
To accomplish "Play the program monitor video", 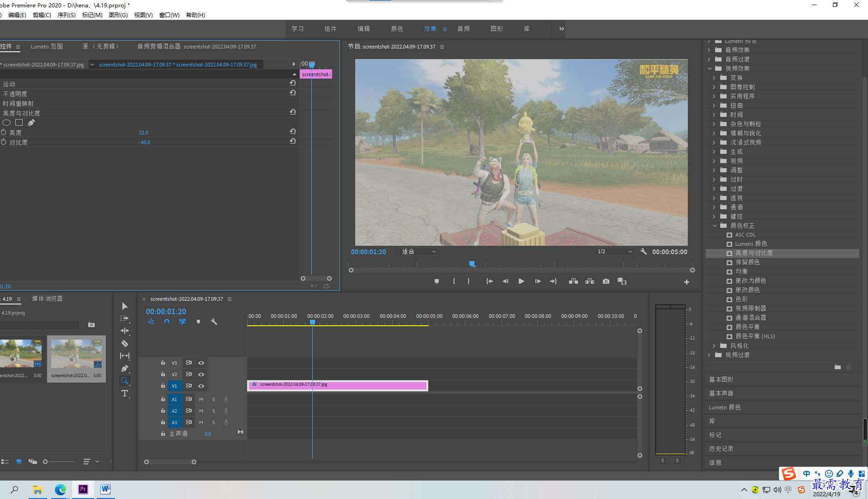I will (522, 281).
